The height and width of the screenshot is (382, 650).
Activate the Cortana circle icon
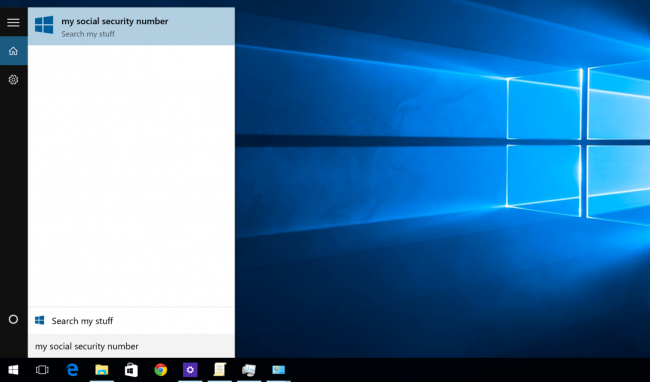pyautogui.click(x=13, y=319)
